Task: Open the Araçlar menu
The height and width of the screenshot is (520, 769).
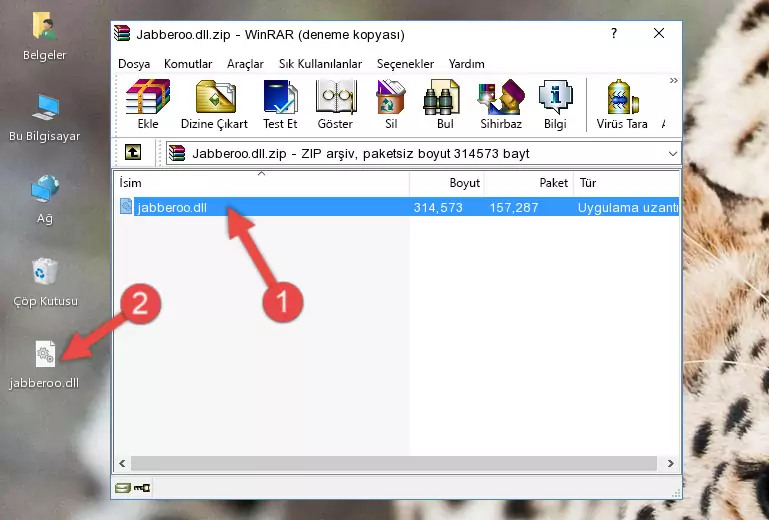Action: click(x=245, y=64)
